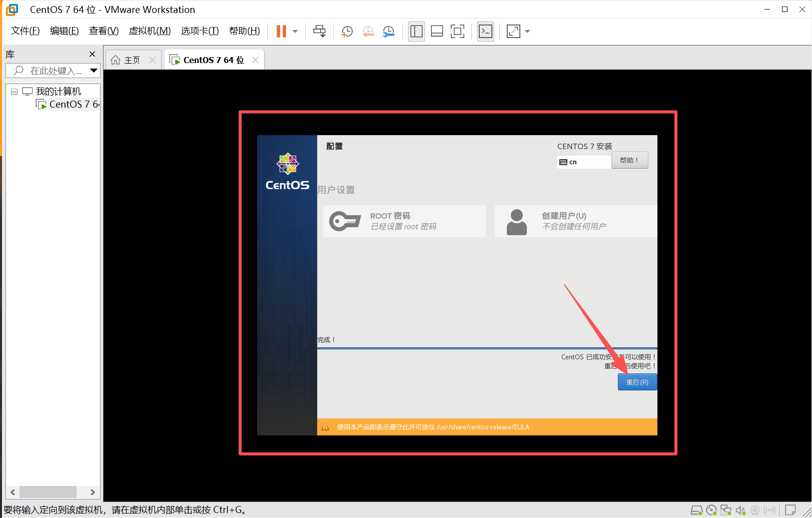The image size is (812, 518).
Task: Open the snapshot manager wrench-clock icon
Action: (x=388, y=32)
